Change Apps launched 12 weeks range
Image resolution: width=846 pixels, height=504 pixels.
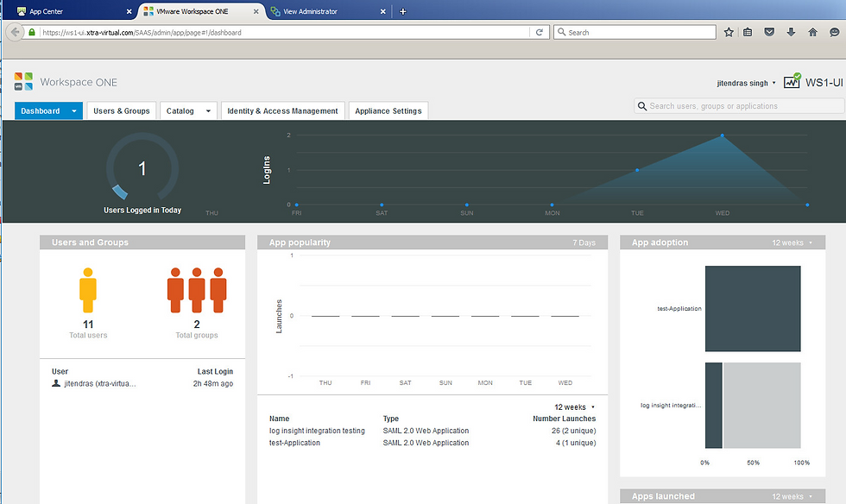(x=792, y=496)
